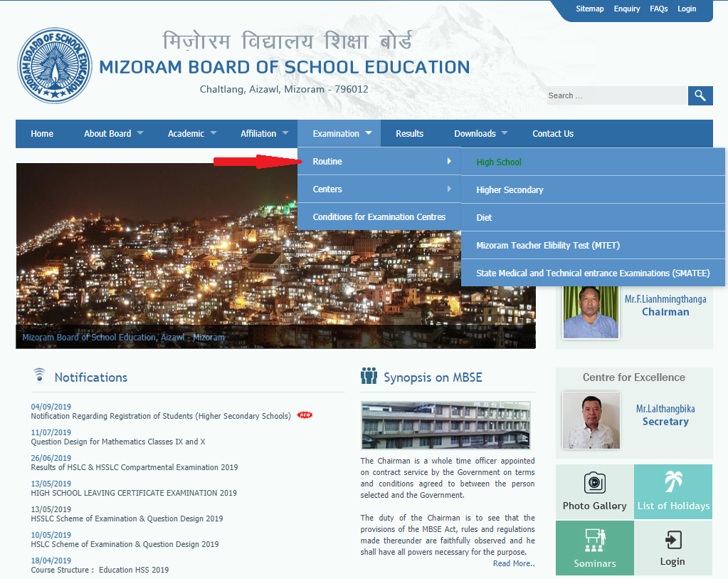Viewport: 728px width, 579px height.
Task: Click the Notifications broadcast signal icon
Action: (39, 376)
